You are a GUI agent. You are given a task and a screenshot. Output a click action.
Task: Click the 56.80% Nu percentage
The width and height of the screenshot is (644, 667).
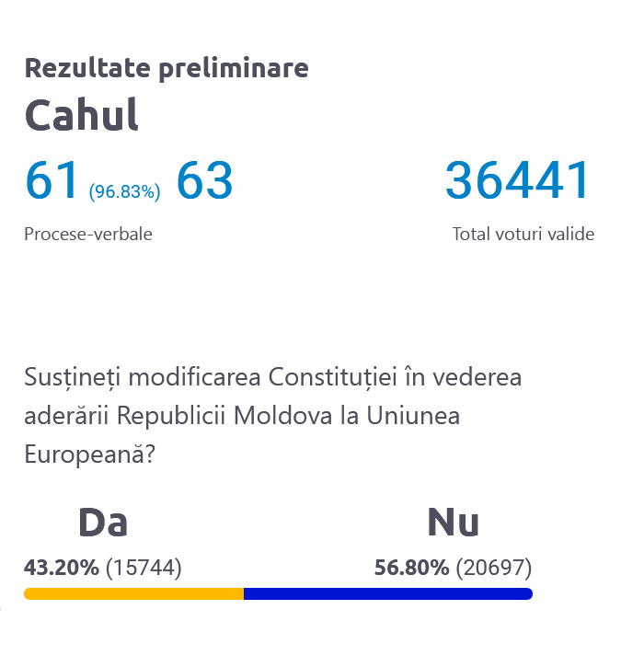pyautogui.click(x=412, y=568)
